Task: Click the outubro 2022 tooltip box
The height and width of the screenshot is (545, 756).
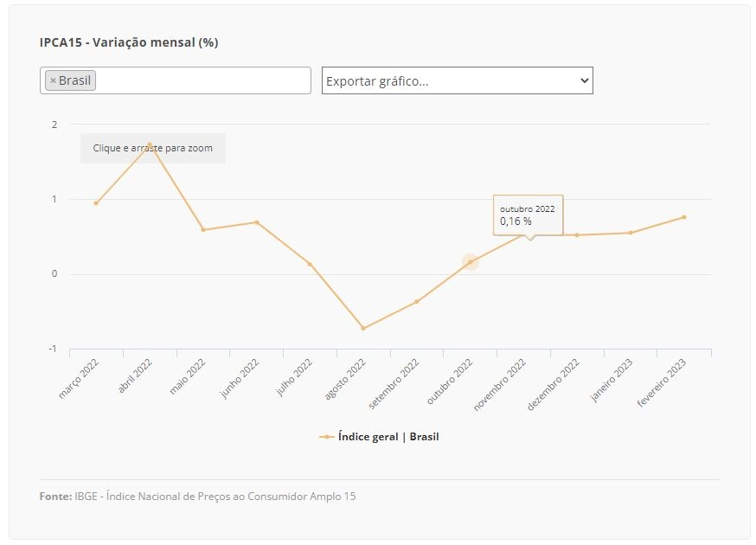Action: (528, 215)
